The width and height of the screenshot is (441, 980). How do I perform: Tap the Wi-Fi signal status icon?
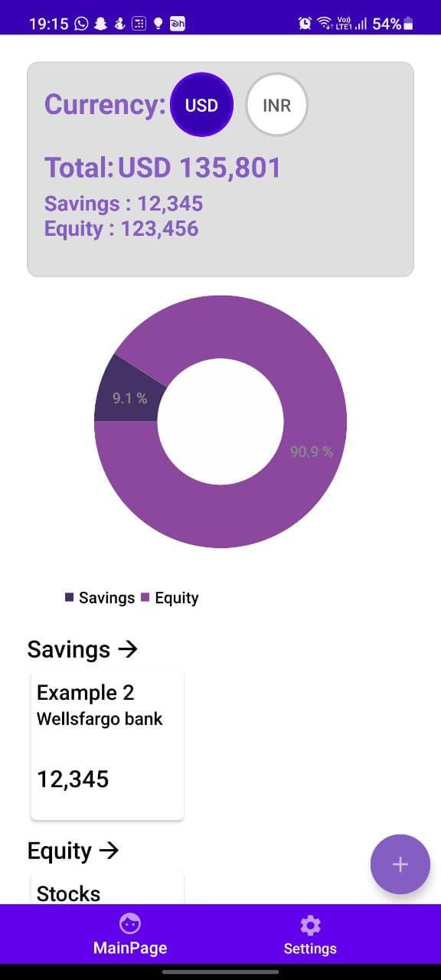325,24
